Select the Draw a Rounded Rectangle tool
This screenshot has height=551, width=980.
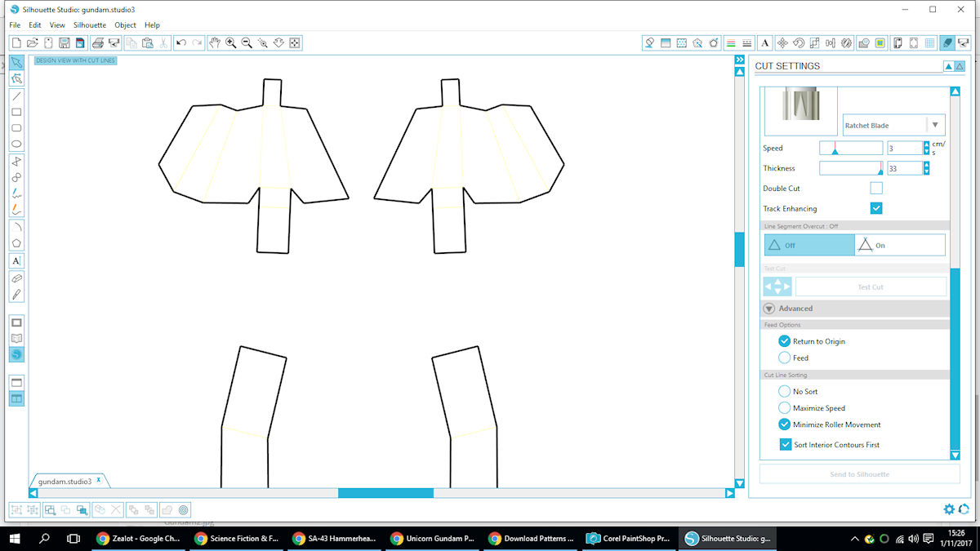[x=16, y=129]
